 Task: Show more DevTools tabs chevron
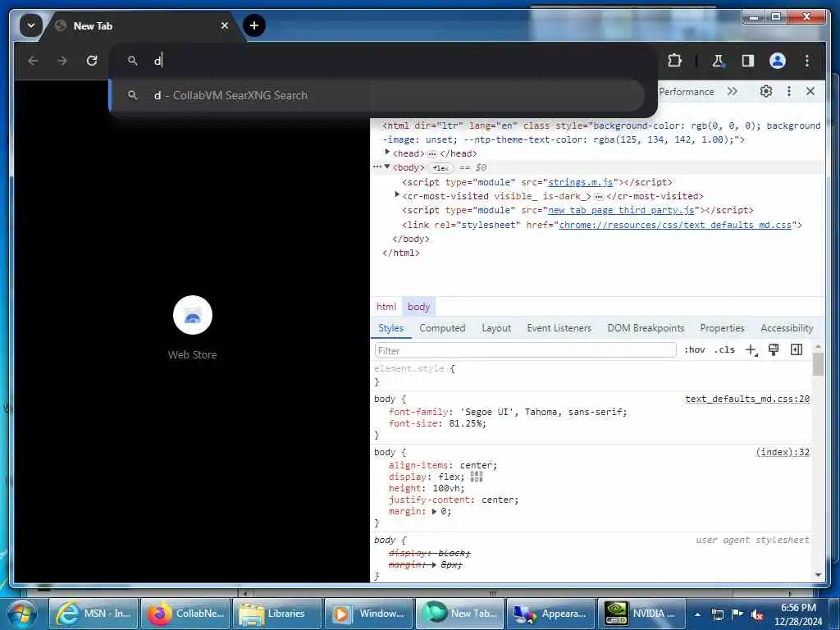[x=733, y=92]
